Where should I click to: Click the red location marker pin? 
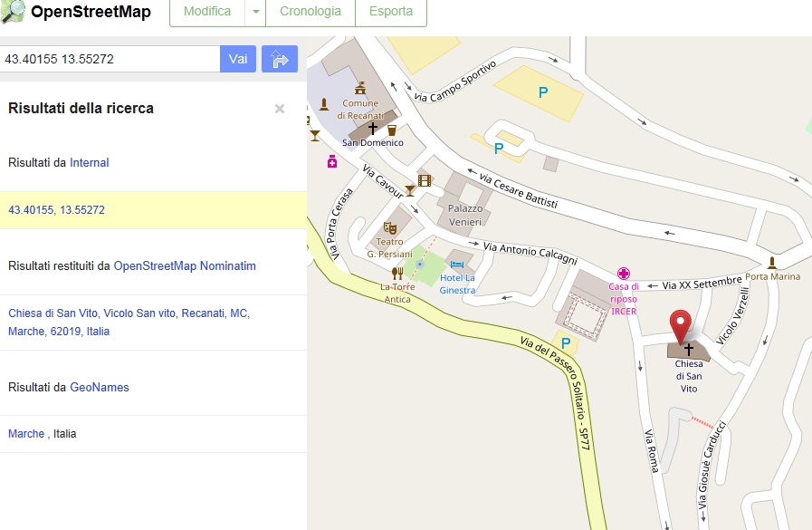point(681,327)
